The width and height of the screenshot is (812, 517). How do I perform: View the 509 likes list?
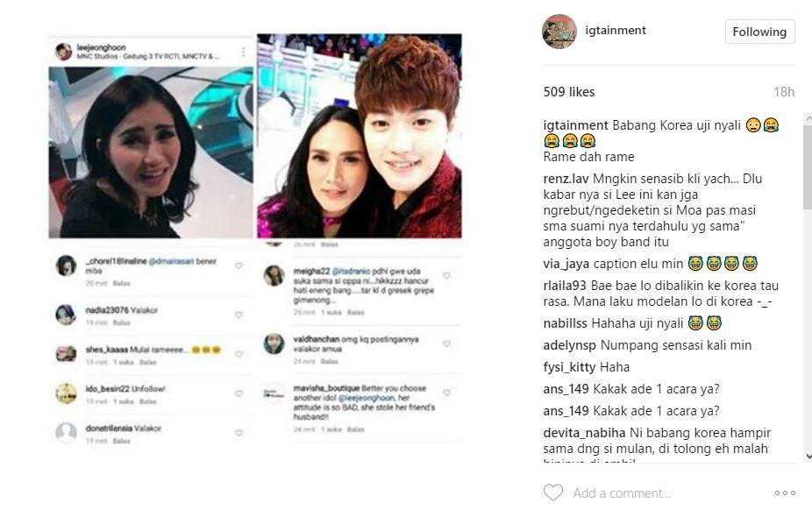tap(568, 92)
